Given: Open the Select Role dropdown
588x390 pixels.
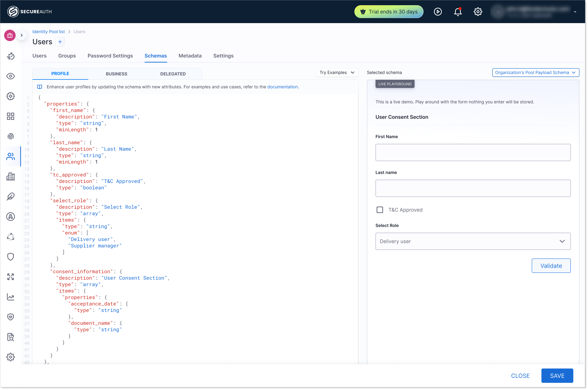Looking at the screenshot, I should (473, 241).
